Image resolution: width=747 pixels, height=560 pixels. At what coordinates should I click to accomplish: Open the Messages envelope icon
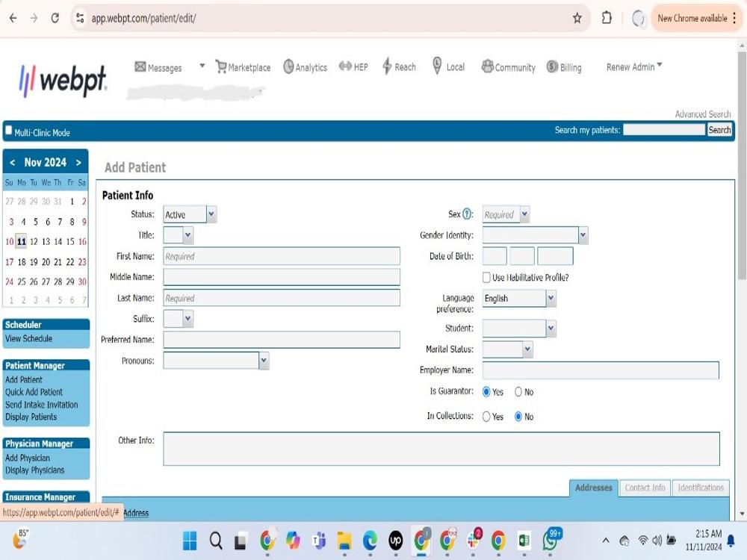140,66
